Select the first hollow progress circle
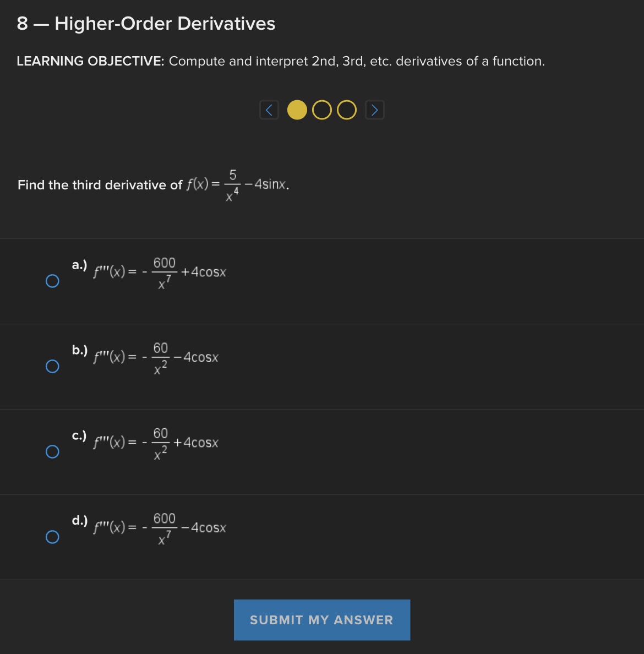 [x=322, y=110]
